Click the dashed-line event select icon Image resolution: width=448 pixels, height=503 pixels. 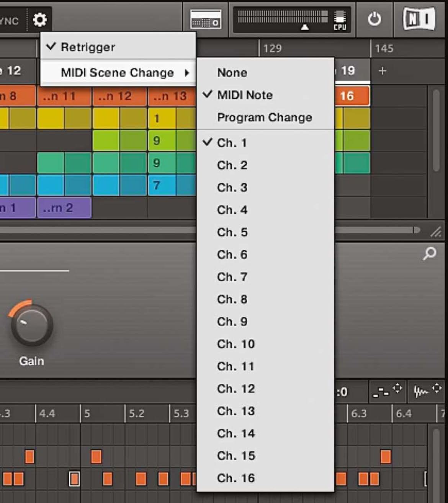pyautogui.click(x=387, y=390)
